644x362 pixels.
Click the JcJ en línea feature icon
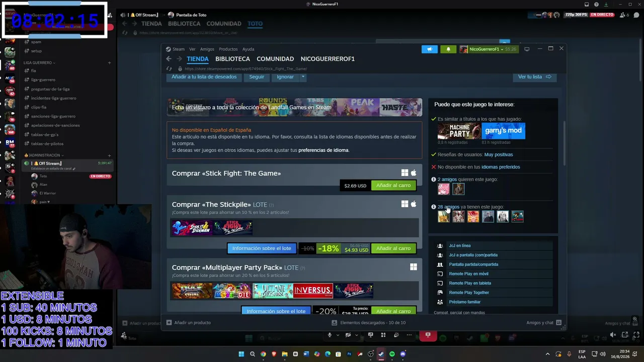pos(440,246)
